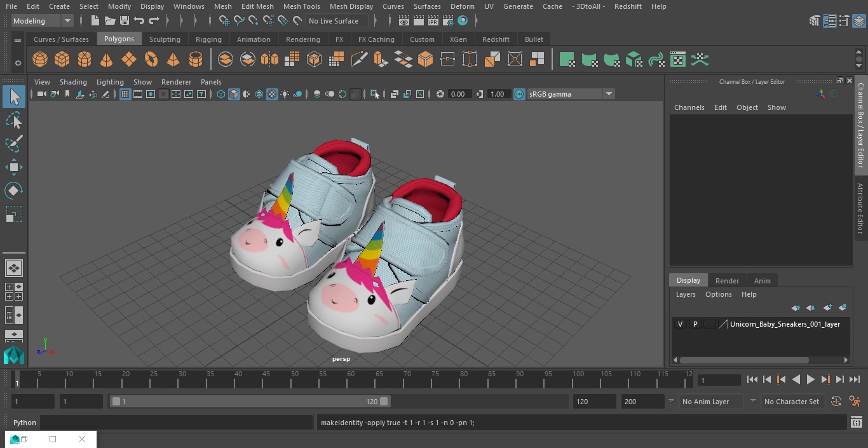This screenshot has width=868, height=448.
Task: Open the Script Editor icon
Action: pyautogui.click(x=856, y=423)
